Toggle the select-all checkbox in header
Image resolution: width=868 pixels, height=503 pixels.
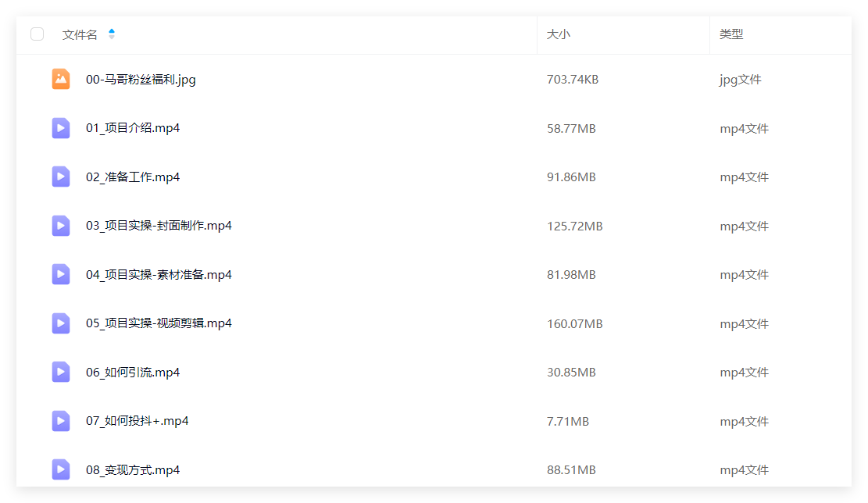[37, 34]
